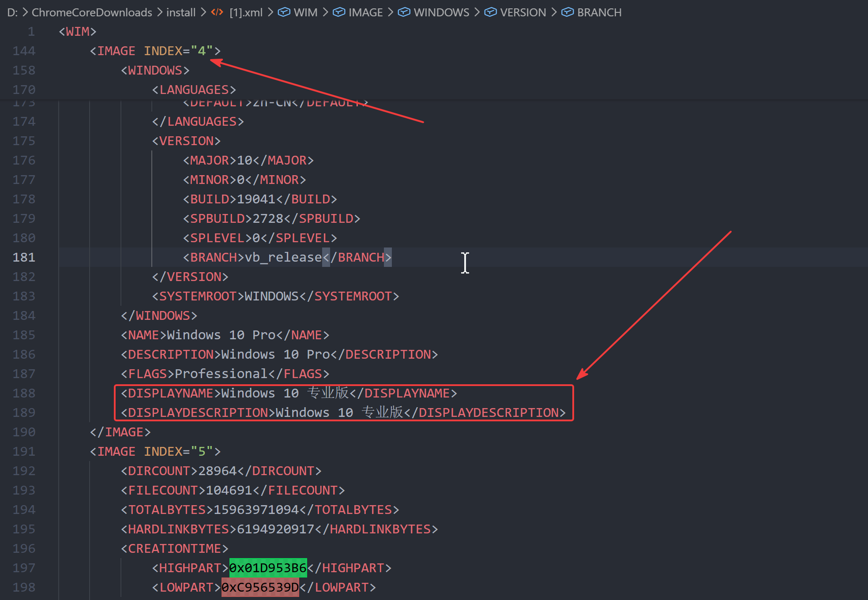868x600 pixels.
Task: Click the SYSTEMROOT WINDOWS line
Action: point(276,296)
